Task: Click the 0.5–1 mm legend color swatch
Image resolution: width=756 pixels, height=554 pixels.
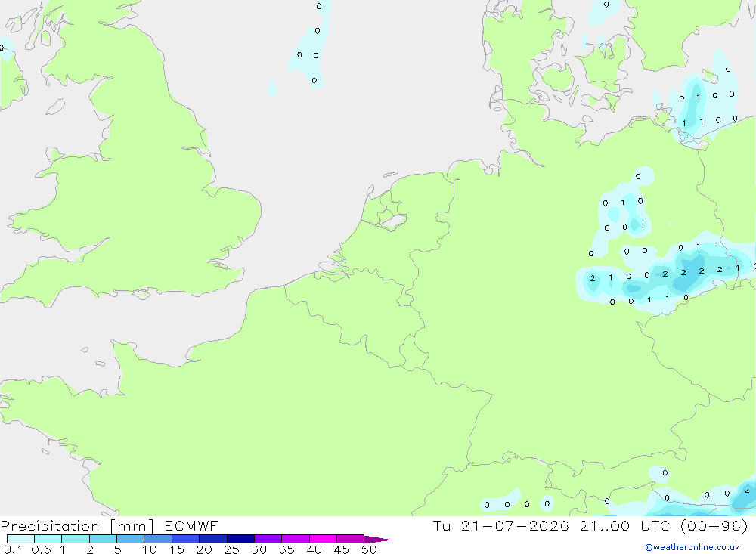Action: (48, 539)
